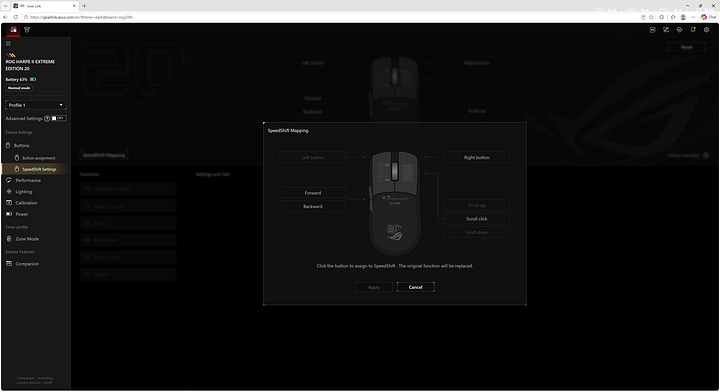The width and height of the screenshot is (720, 392).
Task: Click the dimmed SpeedShift Mapping button behind dialog
Action: click(x=104, y=155)
